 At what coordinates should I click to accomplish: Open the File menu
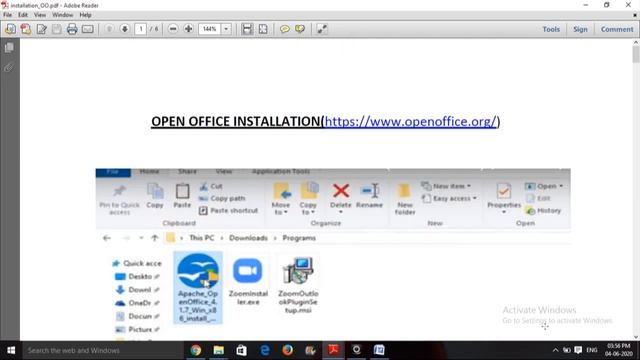point(7,15)
